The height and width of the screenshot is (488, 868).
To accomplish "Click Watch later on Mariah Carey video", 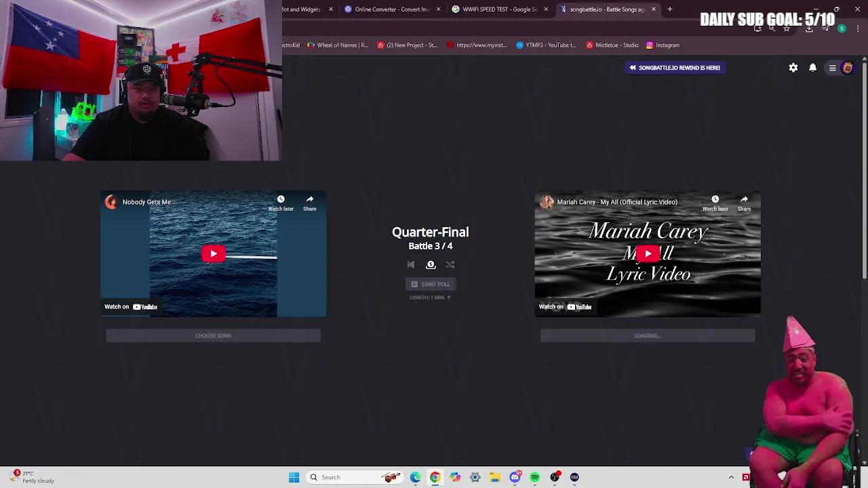I will pyautogui.click(x=715, y=203).
